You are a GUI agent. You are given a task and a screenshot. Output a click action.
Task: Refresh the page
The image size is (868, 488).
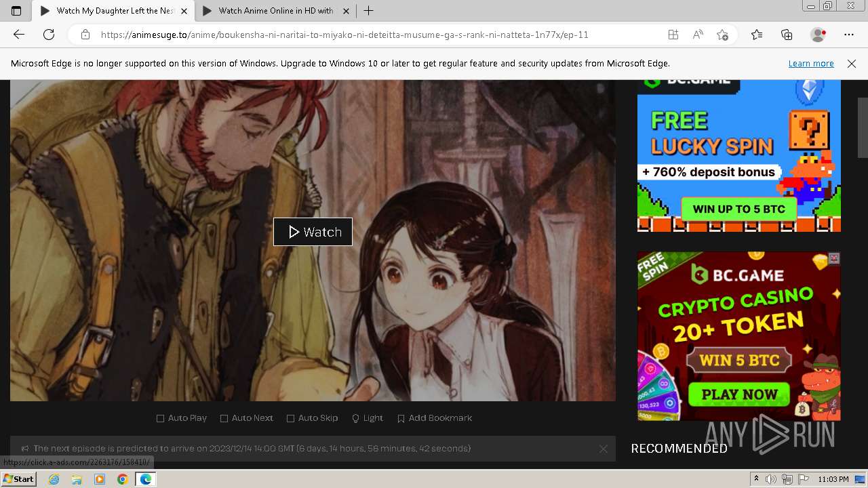[49, 35]
